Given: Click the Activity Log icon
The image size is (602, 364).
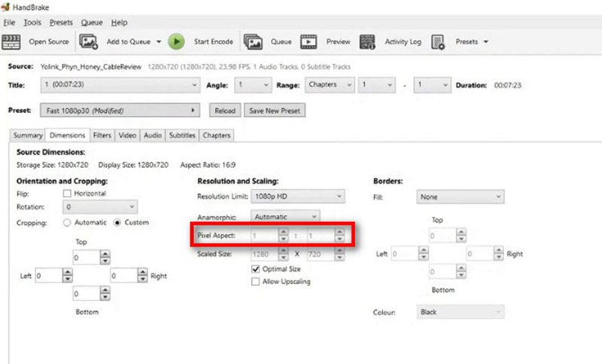Looking at the screenshot, I should (x=367, y=42).
